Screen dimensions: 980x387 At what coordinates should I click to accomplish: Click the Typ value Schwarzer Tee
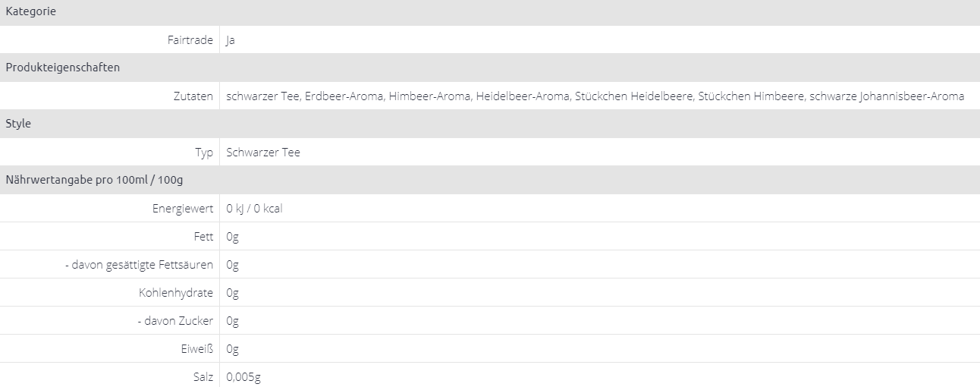pyautogui.click(x=263, y=153)
